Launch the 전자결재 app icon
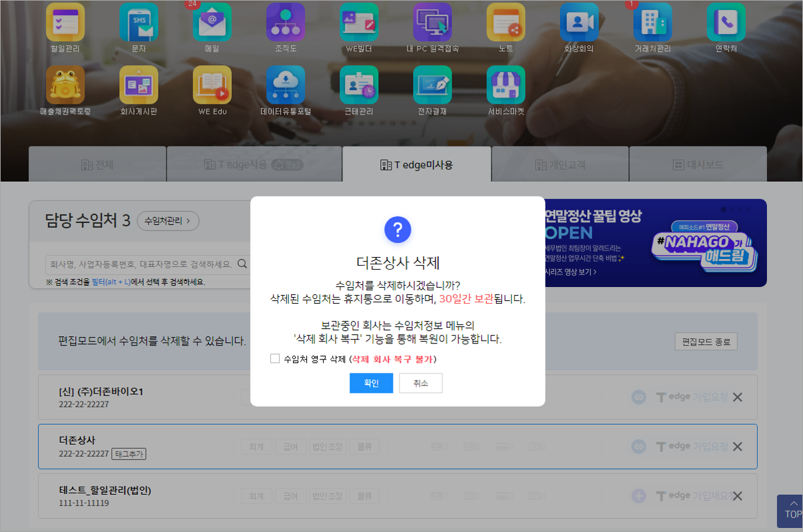803x532 pixels. click(x=432, y=85)
